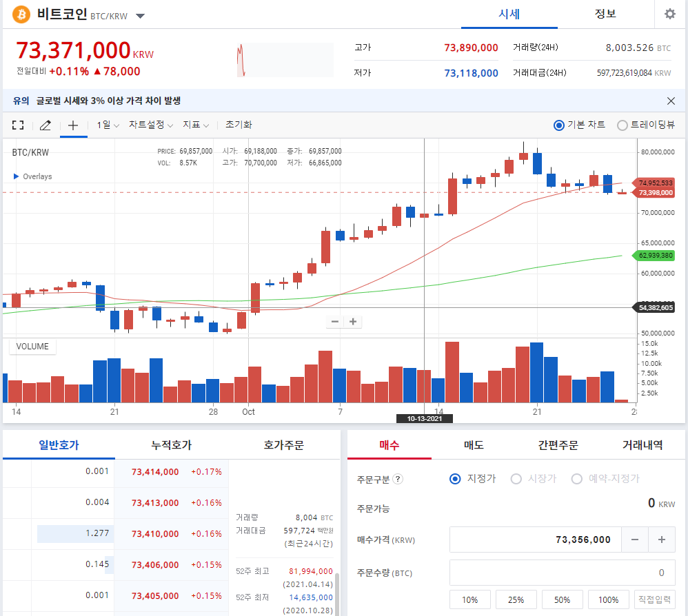Open the 차트설정 dropdown
This screenshot has width=688, height=616.
tap(150, 125)
